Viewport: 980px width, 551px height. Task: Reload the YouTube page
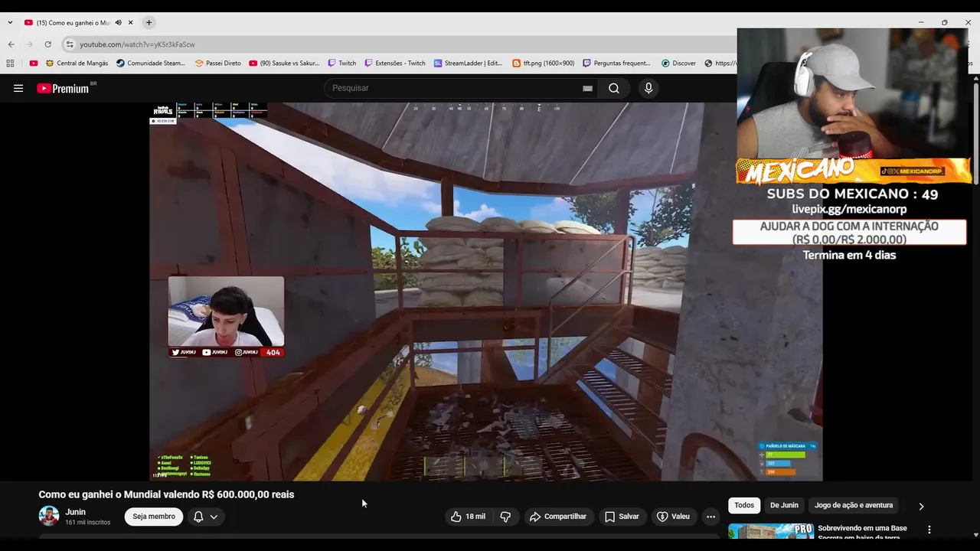coord(48,44)
